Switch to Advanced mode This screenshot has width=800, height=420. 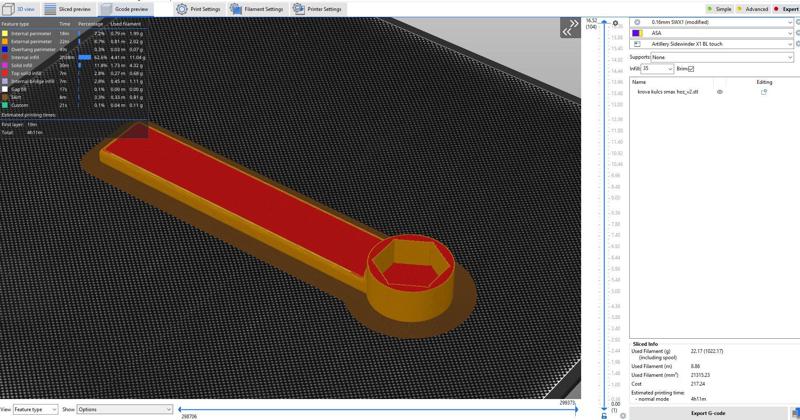coord(753,9)
